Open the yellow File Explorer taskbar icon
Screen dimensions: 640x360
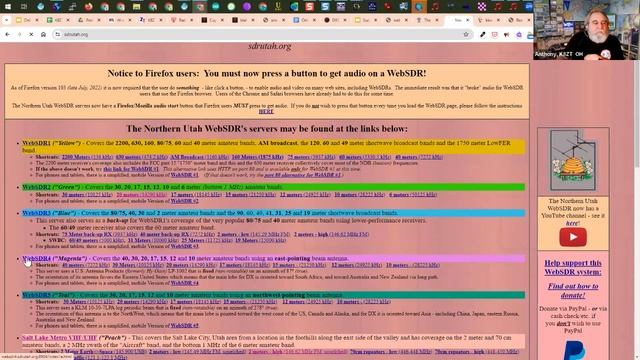136,6
